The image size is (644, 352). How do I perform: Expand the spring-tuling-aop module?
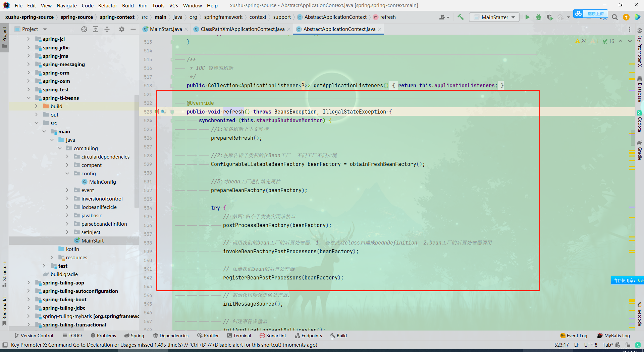coord(29,283)
